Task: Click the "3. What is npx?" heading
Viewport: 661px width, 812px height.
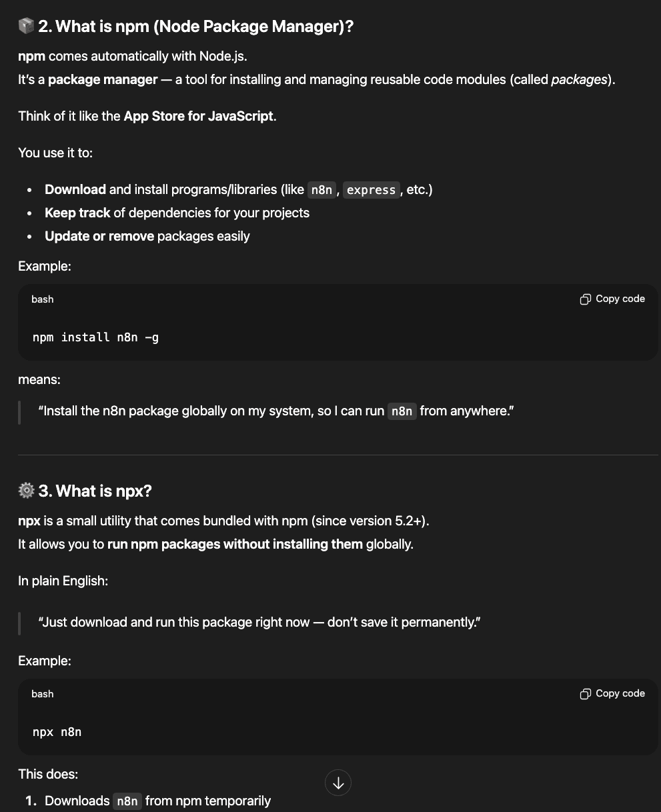Action: click(x=103, y=491)
